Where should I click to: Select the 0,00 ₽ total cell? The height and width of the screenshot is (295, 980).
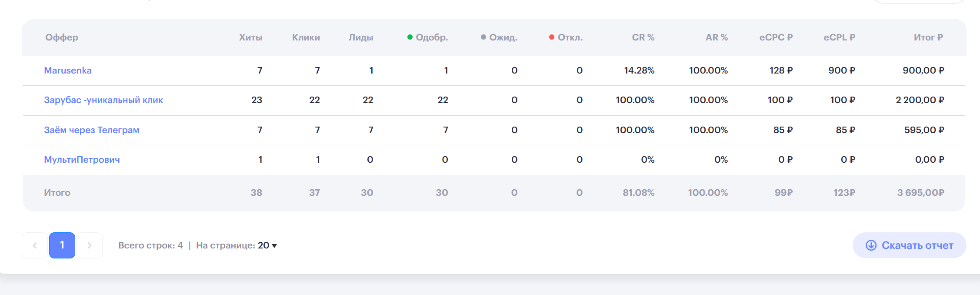[x=930, y=160]
